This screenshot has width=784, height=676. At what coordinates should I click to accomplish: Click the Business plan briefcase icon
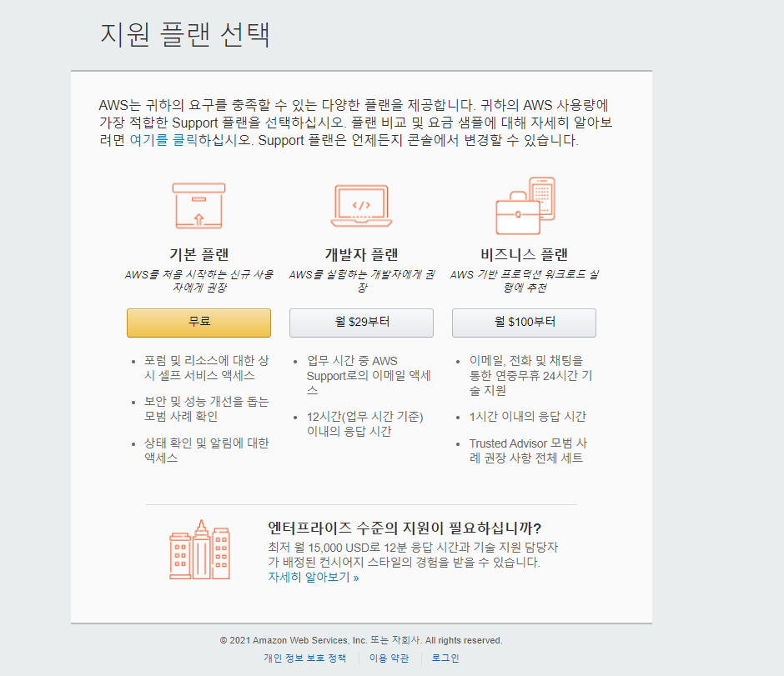525,205
